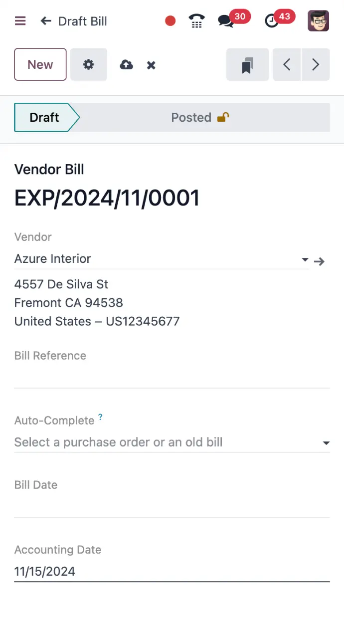This screenshot has width=344, height=644.
Task: Click the phone icon in the top bar
Action: tap(196, 21)
